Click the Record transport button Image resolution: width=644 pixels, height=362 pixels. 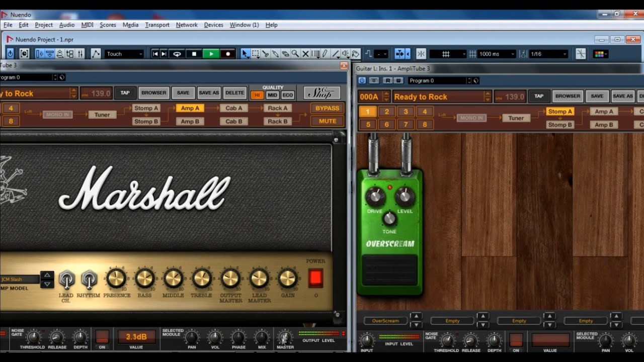point(228,54)
